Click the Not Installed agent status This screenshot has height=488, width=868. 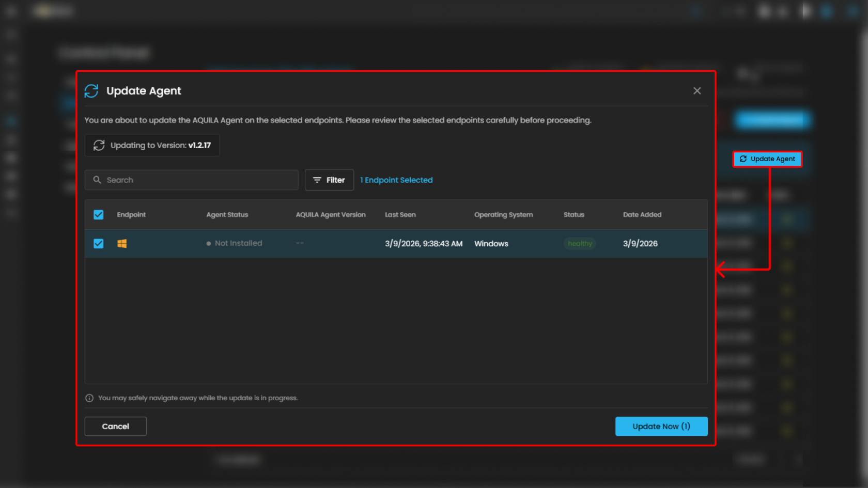238,243
